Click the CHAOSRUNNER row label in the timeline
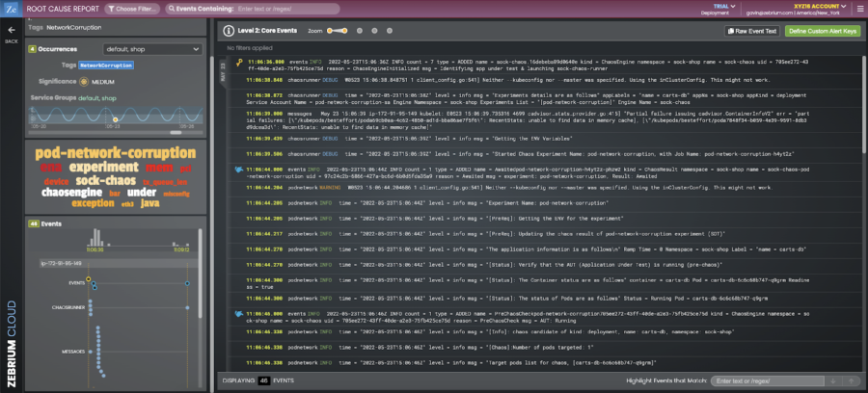The height and width of the screenshot is (393, 868). click(68, 307)
